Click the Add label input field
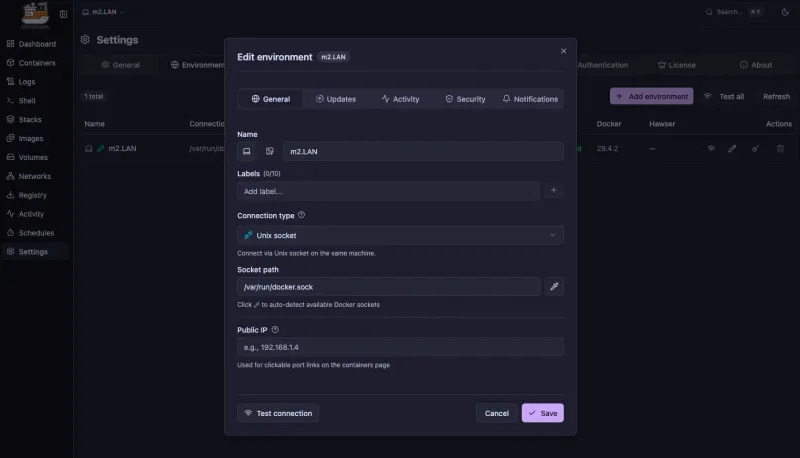 388,191
